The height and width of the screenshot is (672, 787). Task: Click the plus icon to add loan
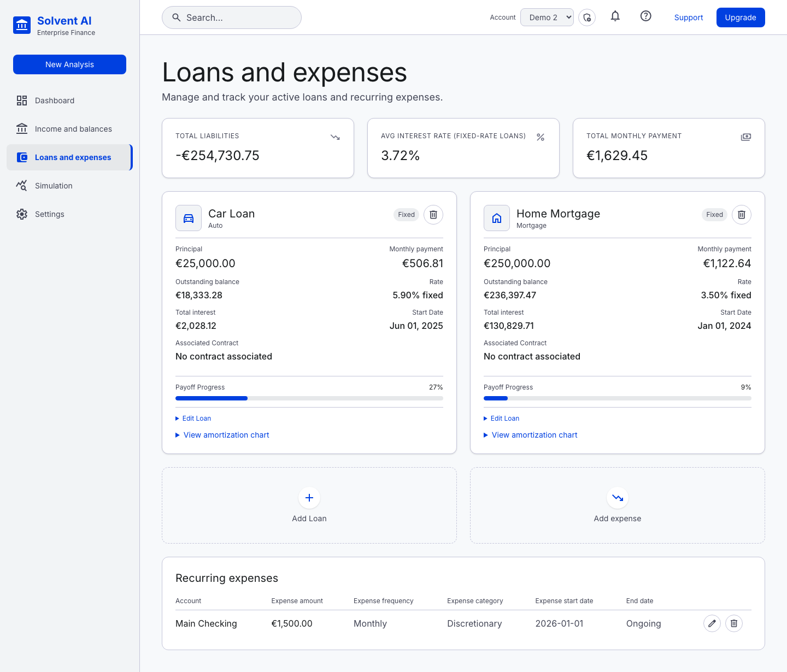309,498
